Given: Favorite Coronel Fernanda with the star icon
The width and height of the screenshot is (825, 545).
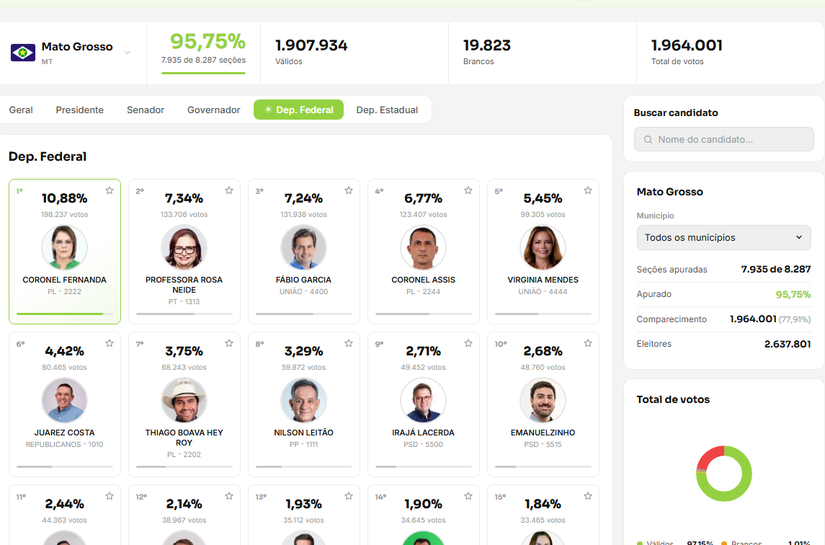Looking at the screenshot, I should (109, 190).
